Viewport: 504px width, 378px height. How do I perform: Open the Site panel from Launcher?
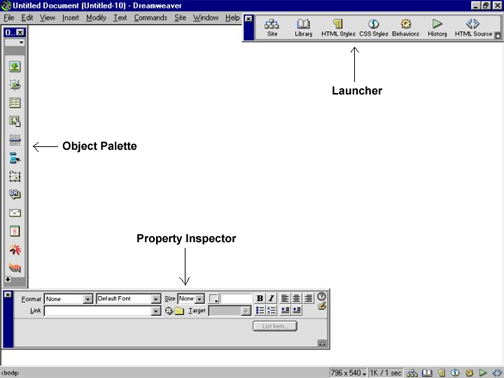coord(272,28)
